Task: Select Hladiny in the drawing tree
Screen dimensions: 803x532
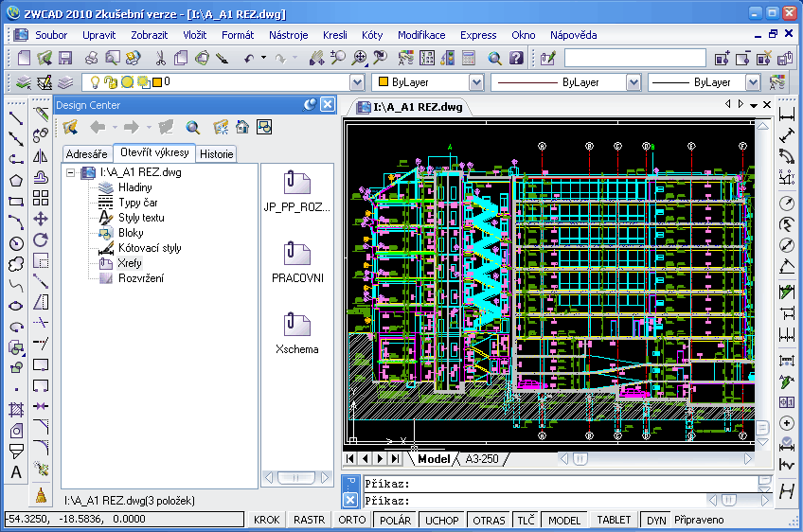Action: pos(134,187)
